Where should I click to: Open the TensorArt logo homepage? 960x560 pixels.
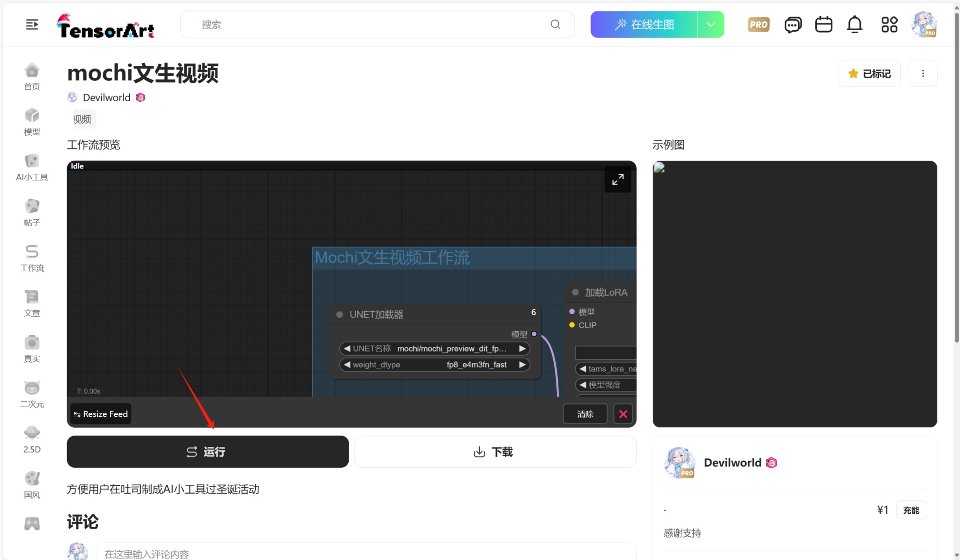click(106, 26)
